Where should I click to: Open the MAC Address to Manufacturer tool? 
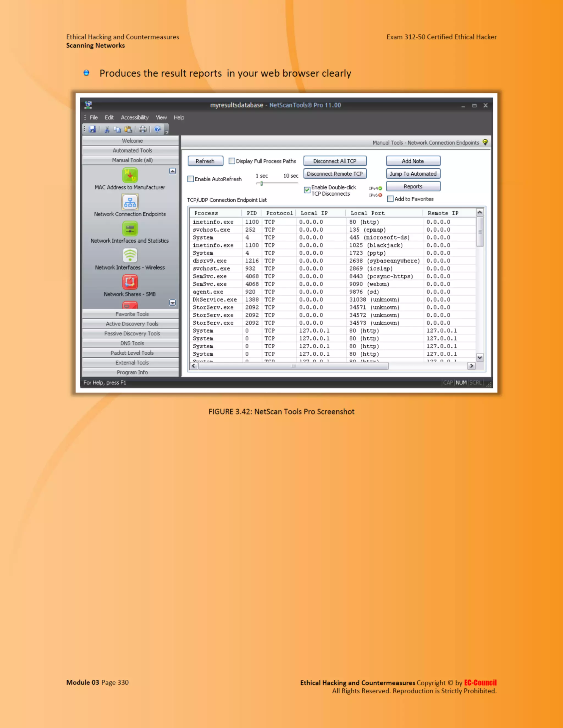(130, 175)
